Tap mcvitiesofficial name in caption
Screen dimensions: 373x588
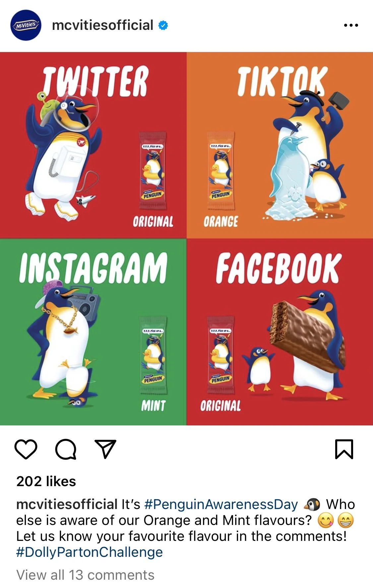67,504
